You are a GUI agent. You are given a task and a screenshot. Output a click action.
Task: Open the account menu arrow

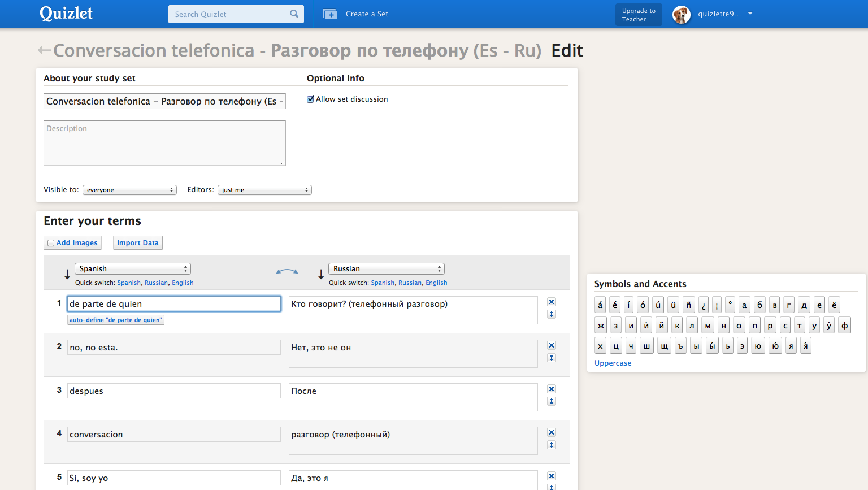pos(750,14)
